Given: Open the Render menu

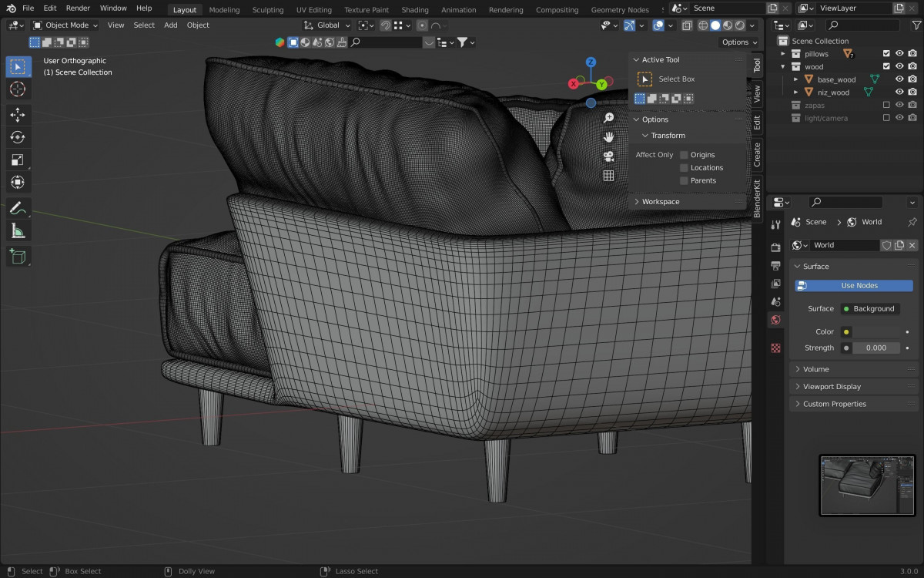Looking at the screenshot, I should [x=78, y=8].
